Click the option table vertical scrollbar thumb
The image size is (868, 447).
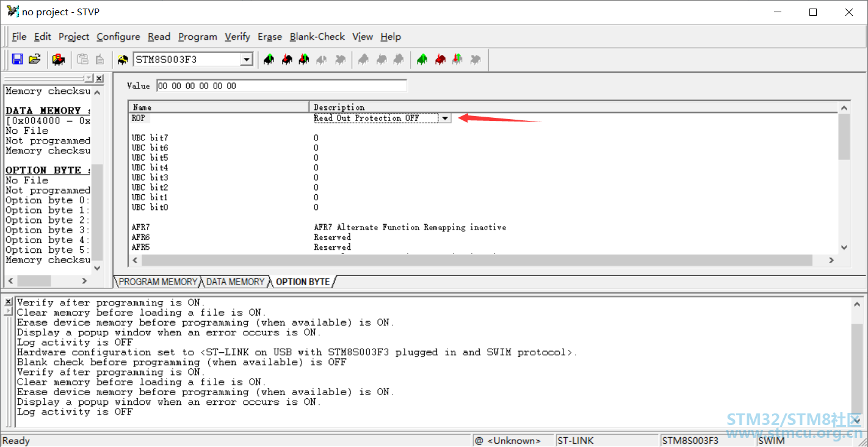844,136
